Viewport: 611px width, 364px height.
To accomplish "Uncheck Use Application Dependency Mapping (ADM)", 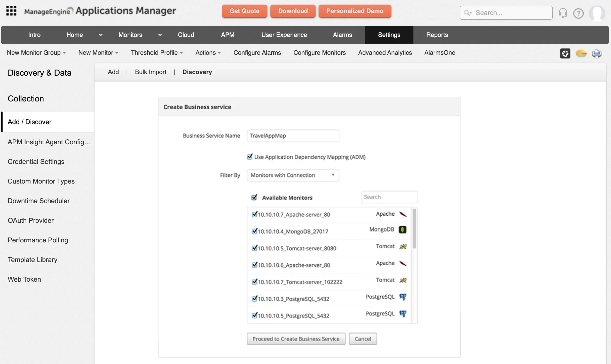I will (x=249, y=157).
